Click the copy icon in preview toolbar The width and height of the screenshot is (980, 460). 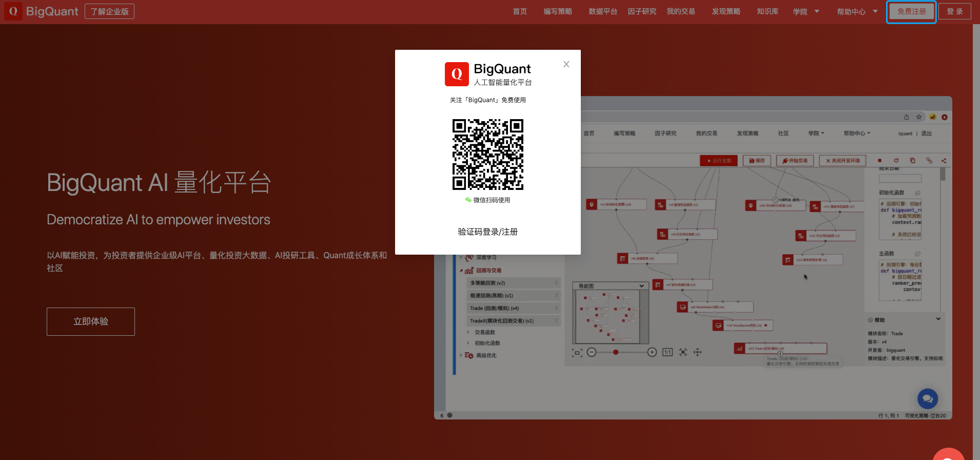tap(912, 161)
